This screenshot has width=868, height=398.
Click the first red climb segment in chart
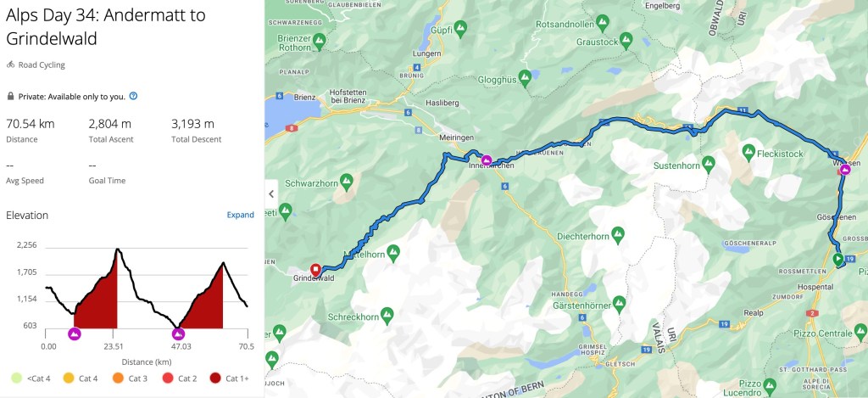[97, 294]
